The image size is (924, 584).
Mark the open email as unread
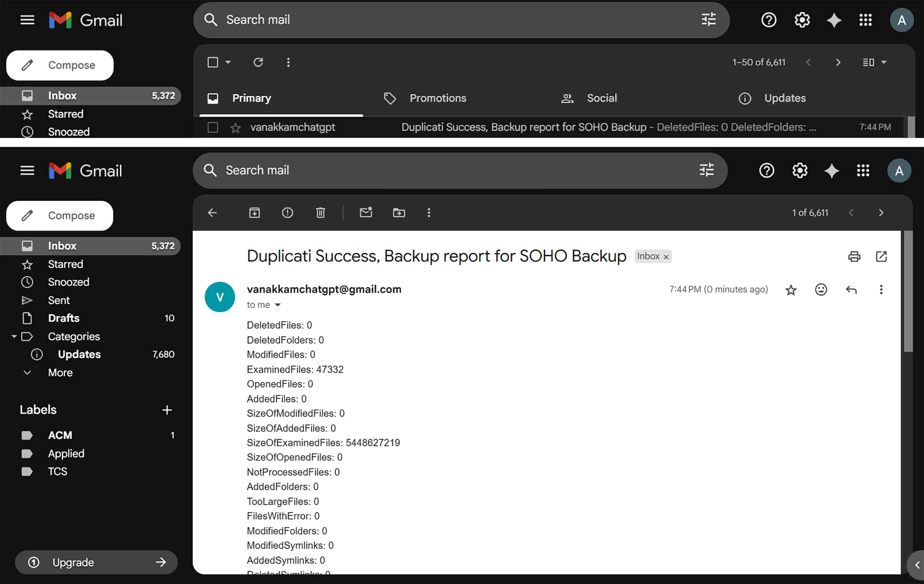point(366,212)
